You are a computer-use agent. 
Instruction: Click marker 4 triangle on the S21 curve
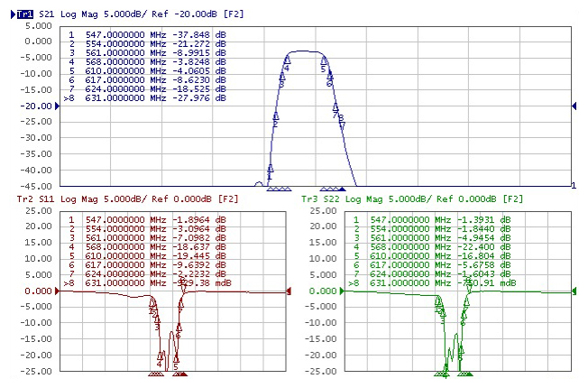click(x=287, y=60)
